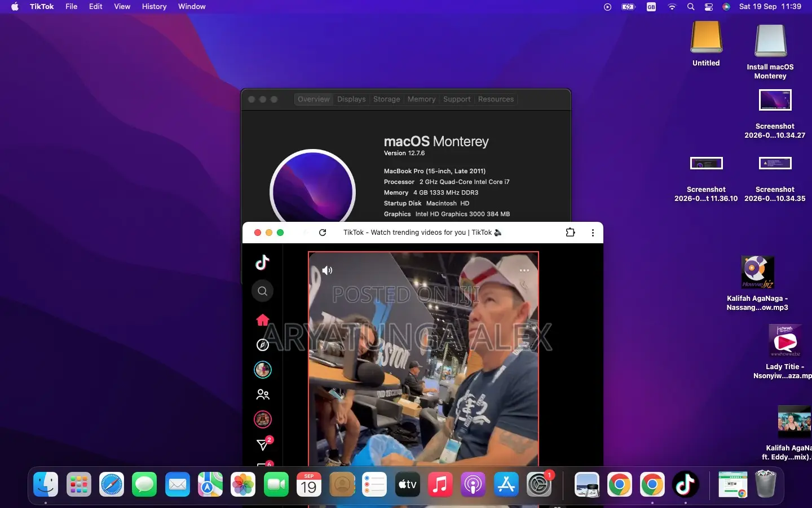Screen dimensions: 812x508
Task: Open the View menu
Action: click(122, 7)
